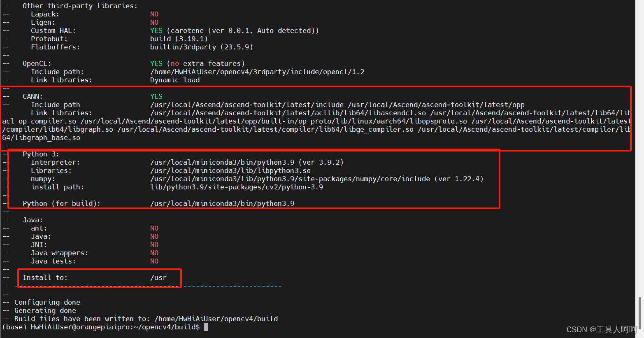Select the 'Java wrappers:' label

(x=60, y=253)
